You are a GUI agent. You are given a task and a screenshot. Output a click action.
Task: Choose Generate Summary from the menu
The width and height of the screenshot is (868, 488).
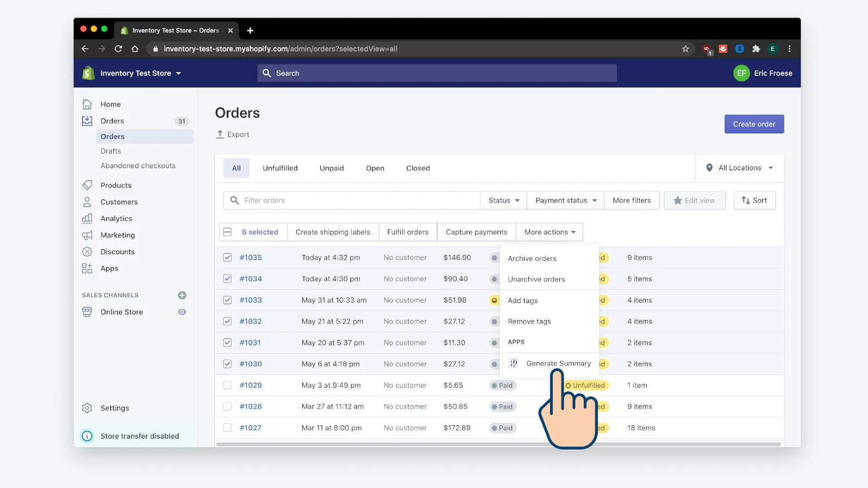[558, 364]
